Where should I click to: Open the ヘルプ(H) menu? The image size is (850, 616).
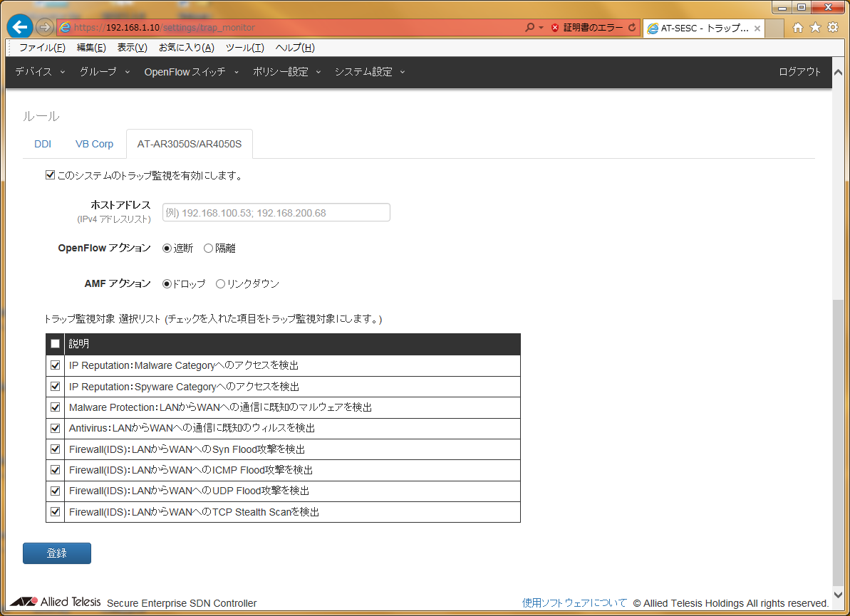click(x=295, y=48)
